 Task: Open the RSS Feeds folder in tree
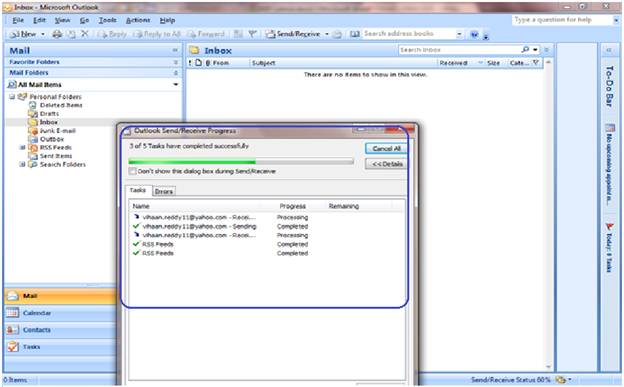click(x=56, y=147)
